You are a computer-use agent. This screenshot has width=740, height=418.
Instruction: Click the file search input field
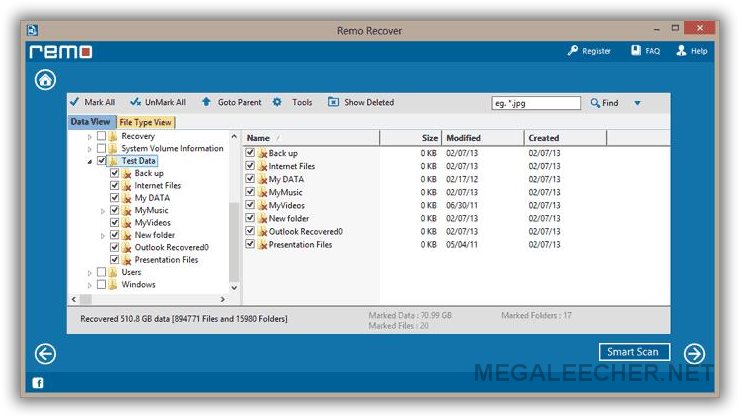pyautogui.click(x=536, y=103)
